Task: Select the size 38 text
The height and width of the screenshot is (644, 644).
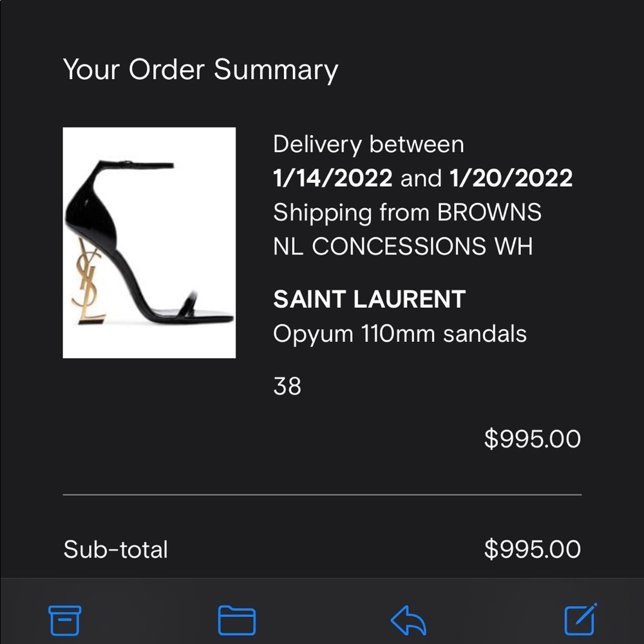Action: (x=288, y=386)
